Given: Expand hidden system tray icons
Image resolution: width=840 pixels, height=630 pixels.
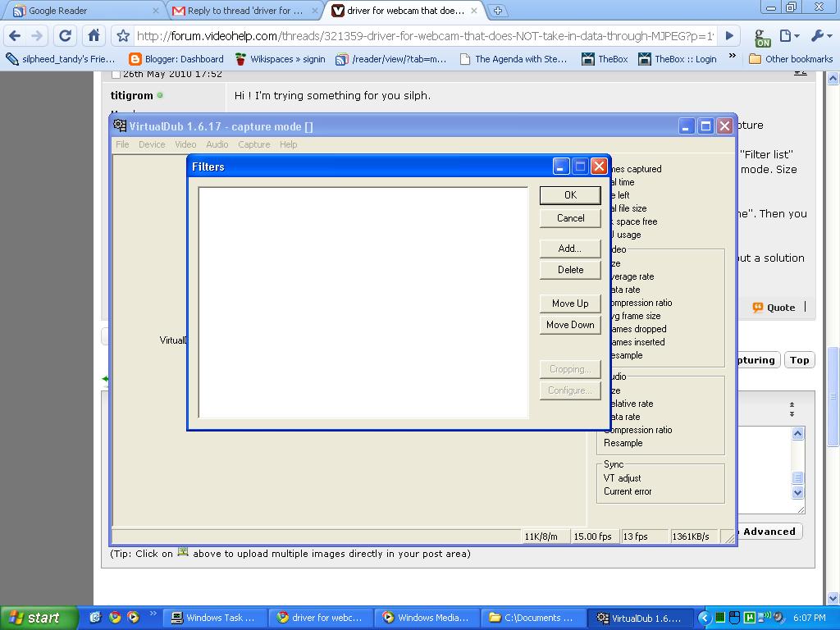Looking at the screenshot, I should click(x=705, y=618).
